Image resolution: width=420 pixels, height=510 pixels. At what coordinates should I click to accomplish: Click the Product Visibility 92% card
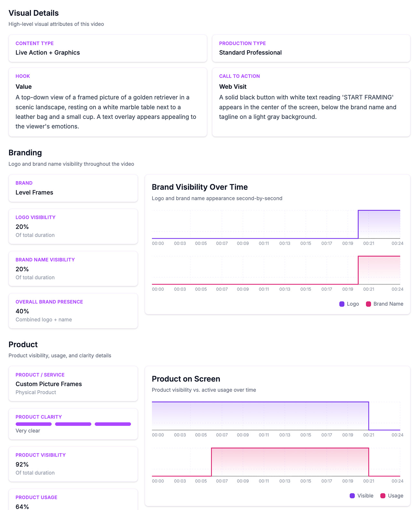coord(73,464)
